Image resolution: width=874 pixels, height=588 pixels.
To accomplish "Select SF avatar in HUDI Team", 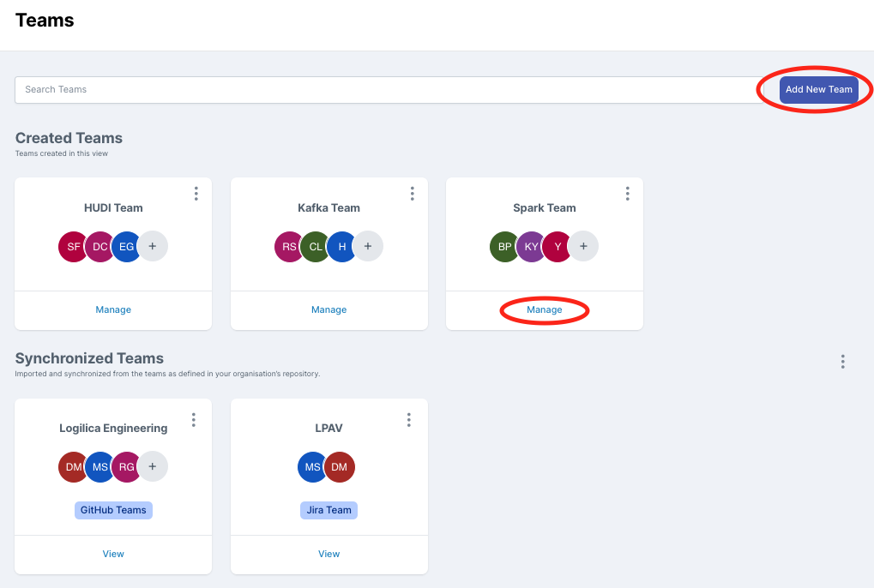I will (74, 247).
